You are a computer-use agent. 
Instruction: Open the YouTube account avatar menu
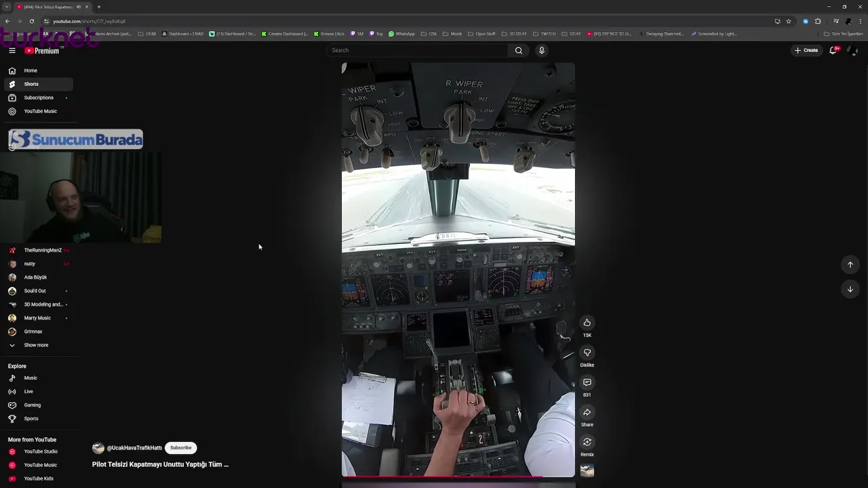pos(853,50)
